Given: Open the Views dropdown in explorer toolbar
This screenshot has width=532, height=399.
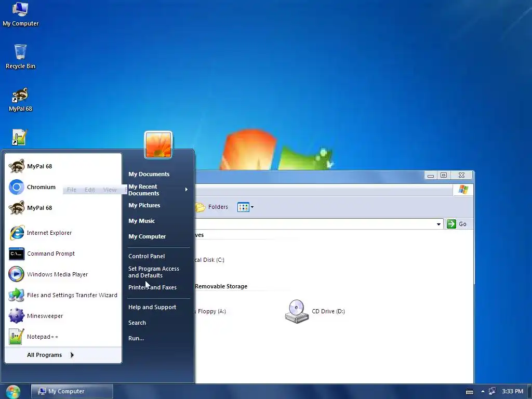Looking at the screenshot, I should (245, 207).
